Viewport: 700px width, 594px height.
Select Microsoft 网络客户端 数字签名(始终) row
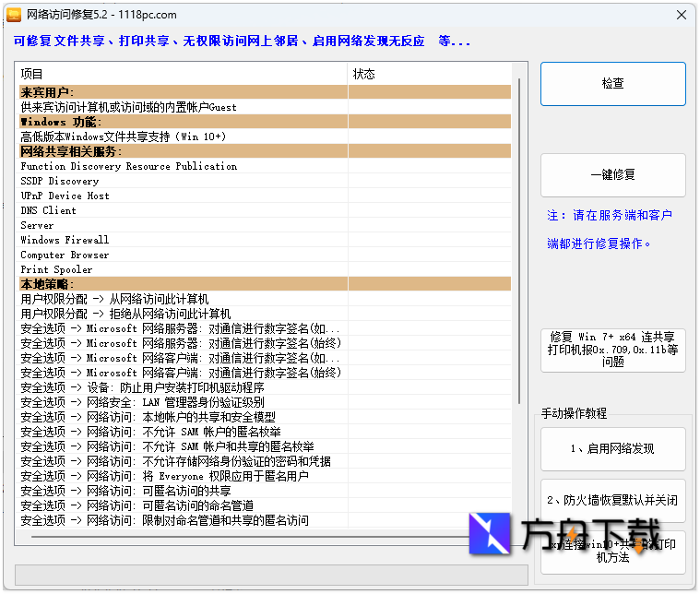[x=265, y=373]
